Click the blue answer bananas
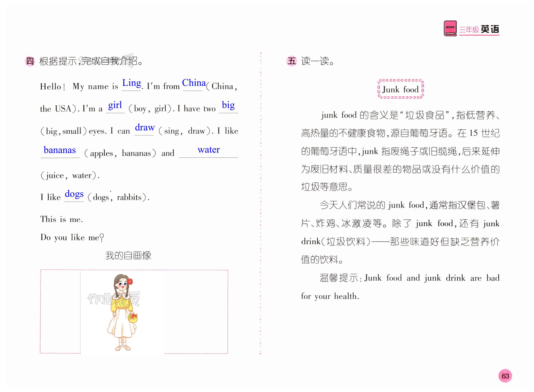This screenshot has height=392, width=534. 60,150
